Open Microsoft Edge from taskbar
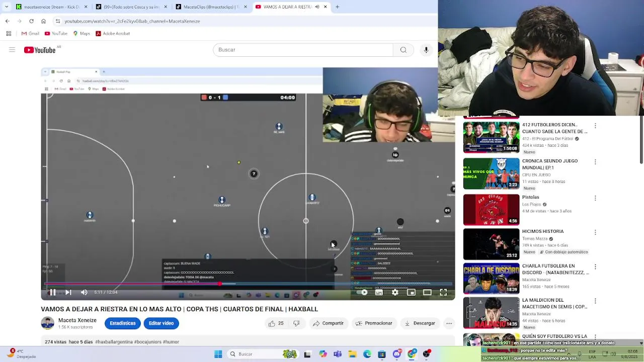The image size is (644, 362). point(367,354)
